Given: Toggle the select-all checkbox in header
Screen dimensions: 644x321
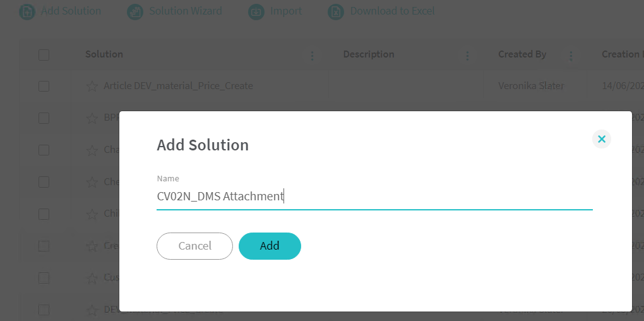Looking at the screenshot, I should coord(44,55).
